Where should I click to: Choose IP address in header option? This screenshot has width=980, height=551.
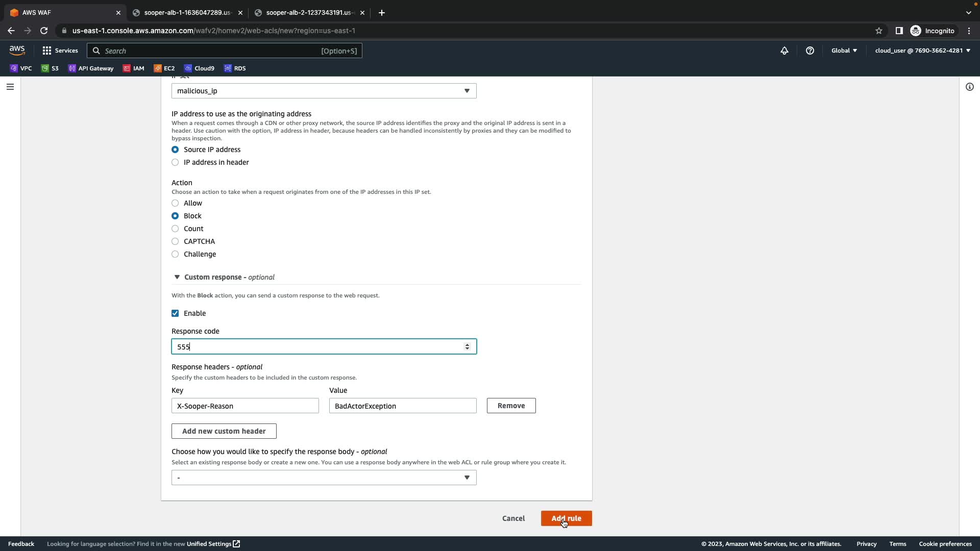pyautogui.click(x=175, y=162)
